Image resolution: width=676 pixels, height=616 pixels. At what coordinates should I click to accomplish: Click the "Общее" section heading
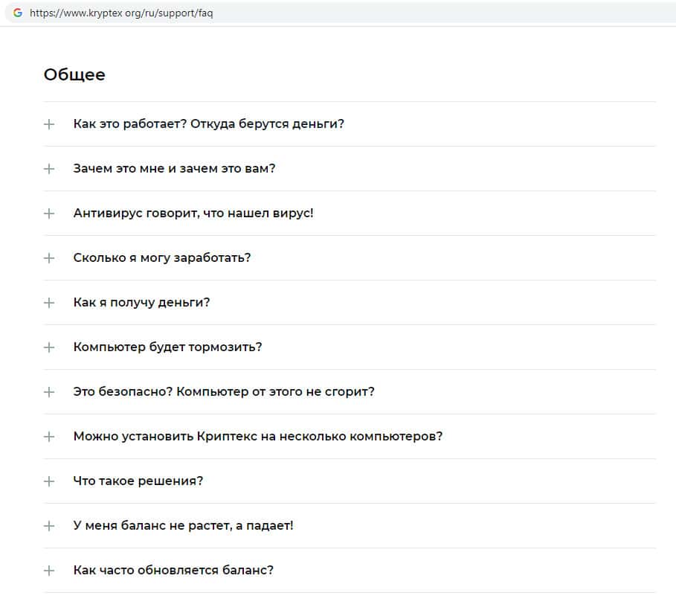coord(74,74)
